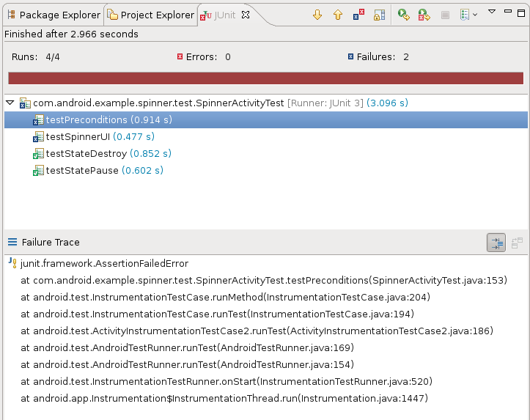Open the test run history icon
This screenshot has width=530, height=420.
point(465,15)
